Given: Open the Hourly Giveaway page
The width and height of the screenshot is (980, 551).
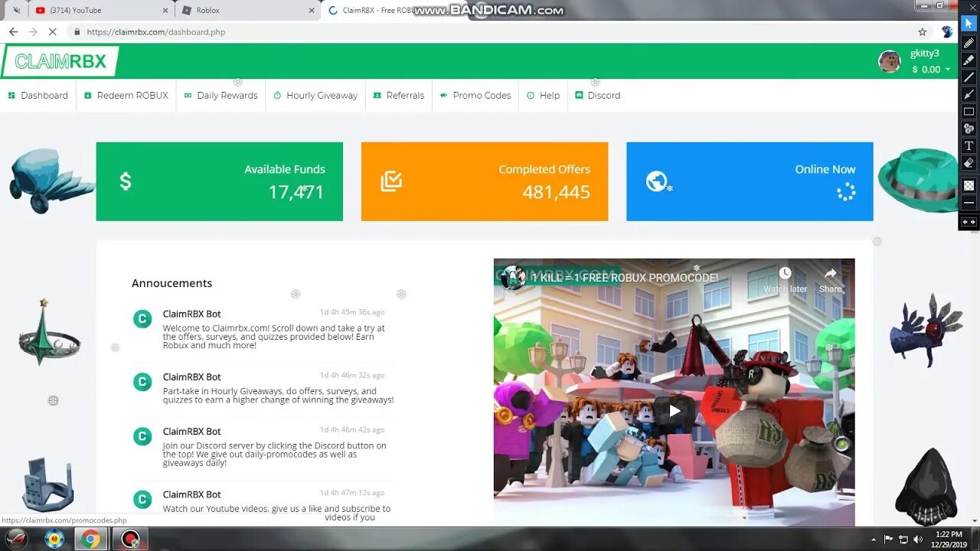Looking at the screenshot, I should coord(315,96).
